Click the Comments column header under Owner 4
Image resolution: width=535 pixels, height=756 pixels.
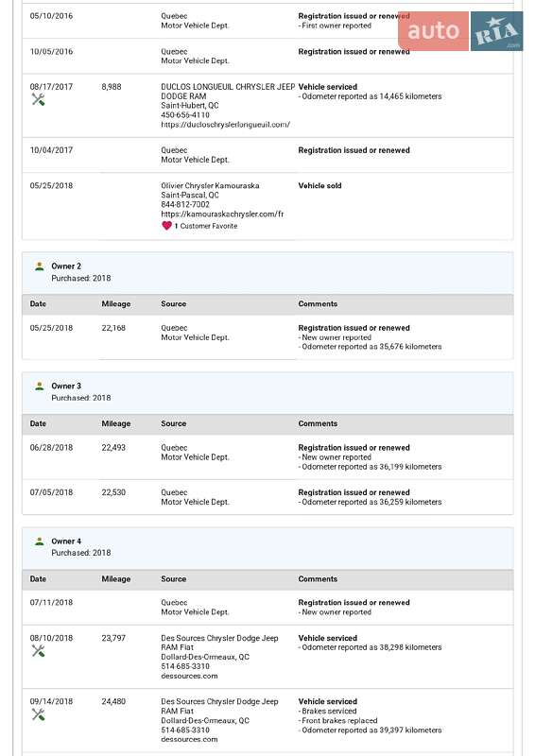318,579
